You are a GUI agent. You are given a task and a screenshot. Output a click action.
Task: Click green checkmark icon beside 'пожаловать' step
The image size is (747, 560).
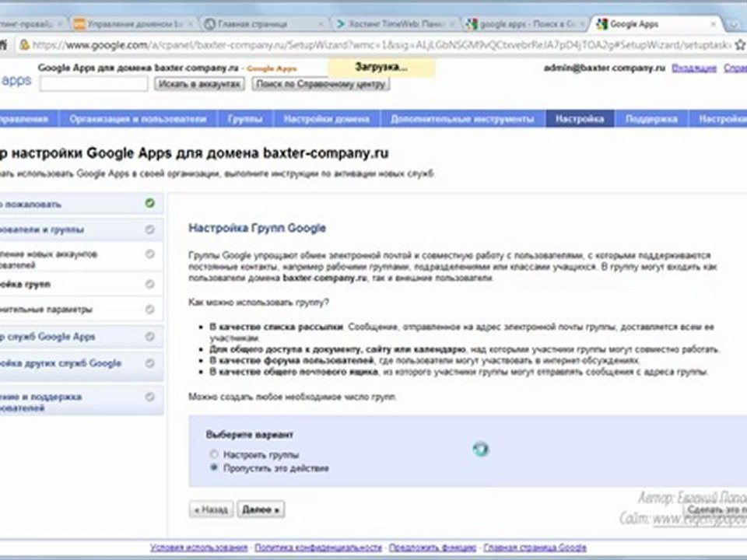point(149,203)
